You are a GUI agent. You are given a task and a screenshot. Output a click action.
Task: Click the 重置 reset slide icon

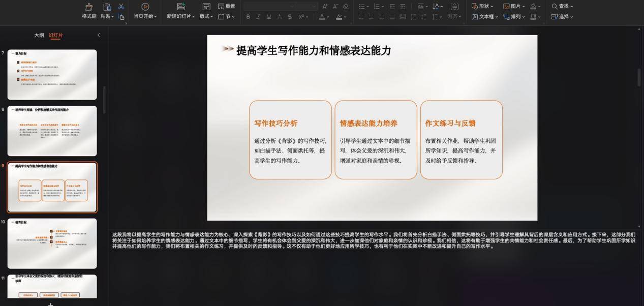[225, 6]
